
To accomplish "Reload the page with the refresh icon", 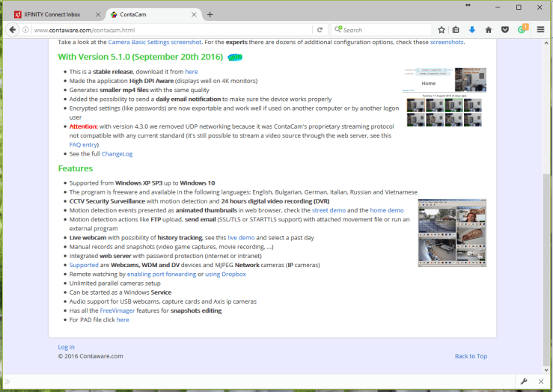I will pos(320,30).
